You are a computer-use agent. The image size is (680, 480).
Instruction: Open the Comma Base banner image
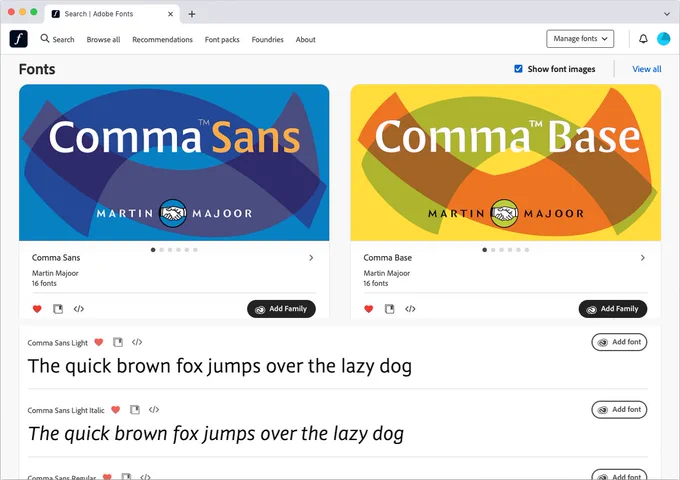click(506, 163)
